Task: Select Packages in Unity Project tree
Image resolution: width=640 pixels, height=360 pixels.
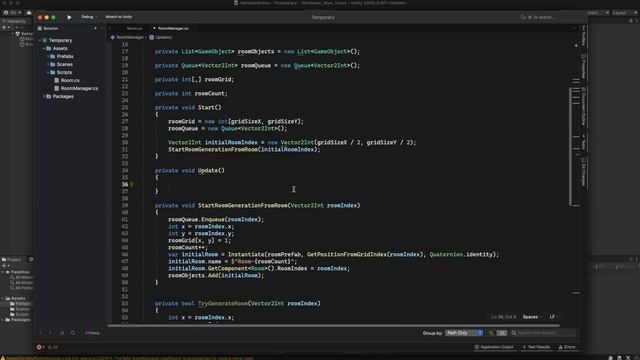Action: click(x=20, y=320)
